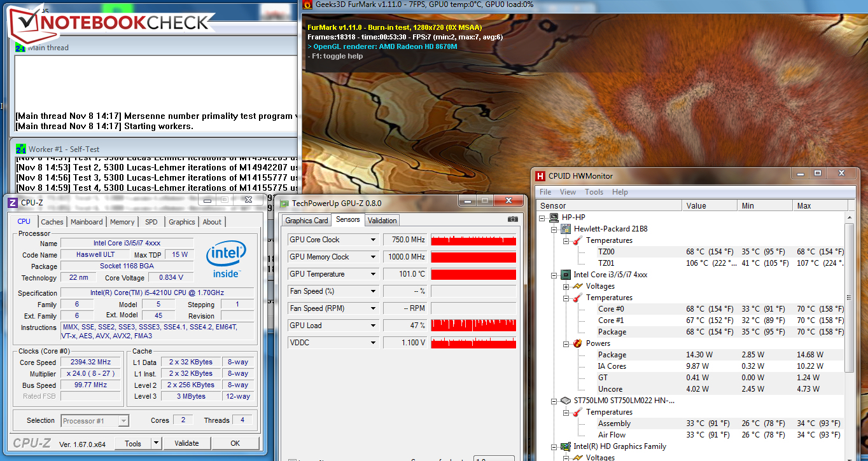868x461 pixels.
Task: Click thermometer icon under ST750LM0 drive
Action: [x=577, y=412]
